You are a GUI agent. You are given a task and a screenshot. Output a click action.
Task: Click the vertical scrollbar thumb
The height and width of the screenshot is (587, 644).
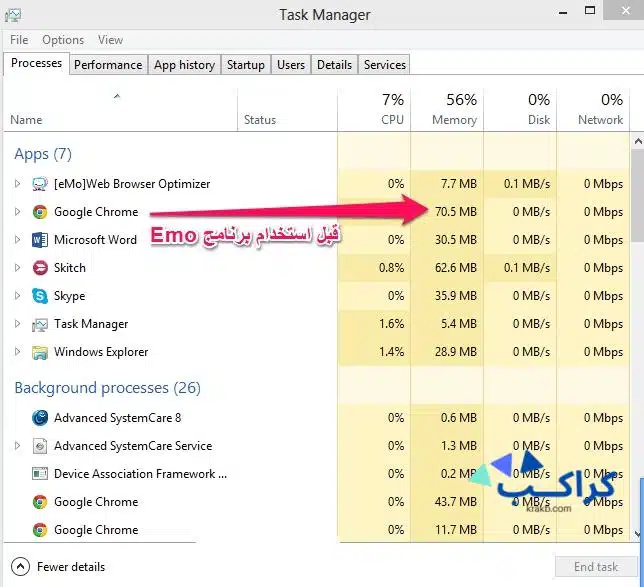638,194
